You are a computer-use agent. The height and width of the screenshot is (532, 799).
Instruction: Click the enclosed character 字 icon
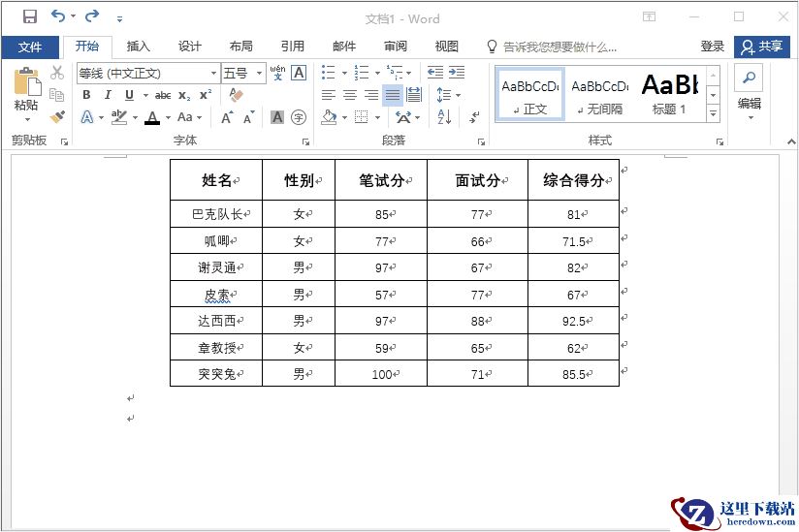(x=299, y=117)
